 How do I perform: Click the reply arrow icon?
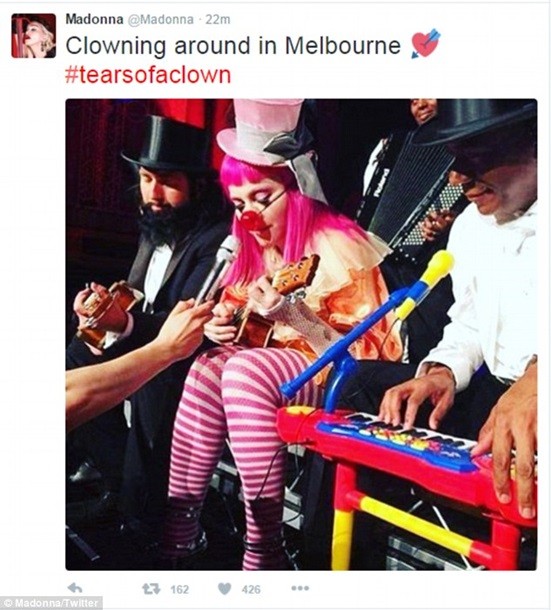(x=74, y=588)
